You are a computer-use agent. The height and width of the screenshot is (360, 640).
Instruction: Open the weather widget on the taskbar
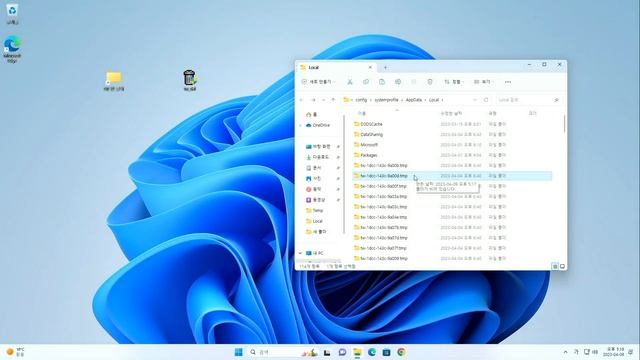[x=15, y=352]
